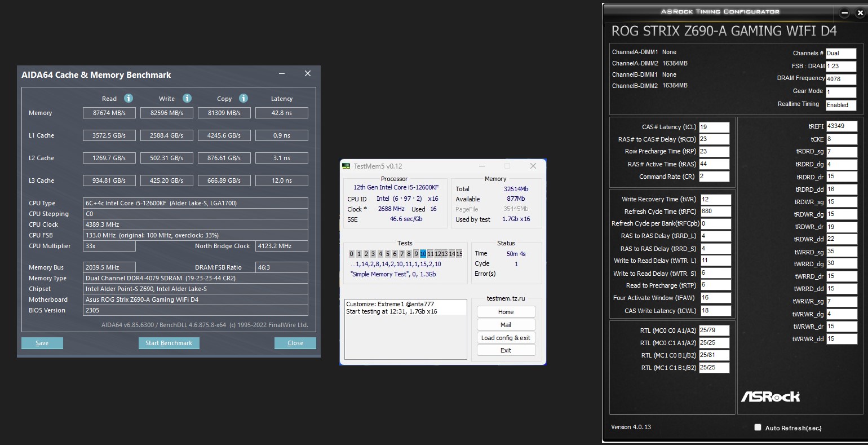Enable the Auto Refresh(sec.) checkbox
This screenshot has width=868, height=445.
758,428
